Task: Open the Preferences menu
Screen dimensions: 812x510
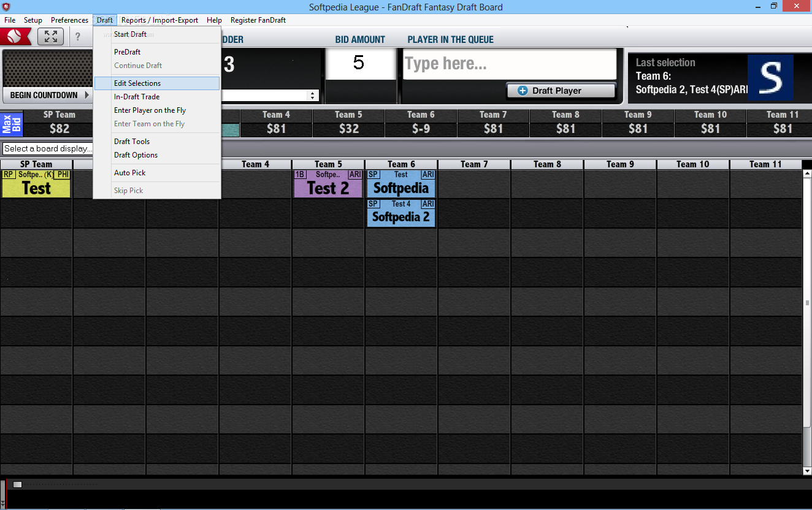Action: point(69,20)
